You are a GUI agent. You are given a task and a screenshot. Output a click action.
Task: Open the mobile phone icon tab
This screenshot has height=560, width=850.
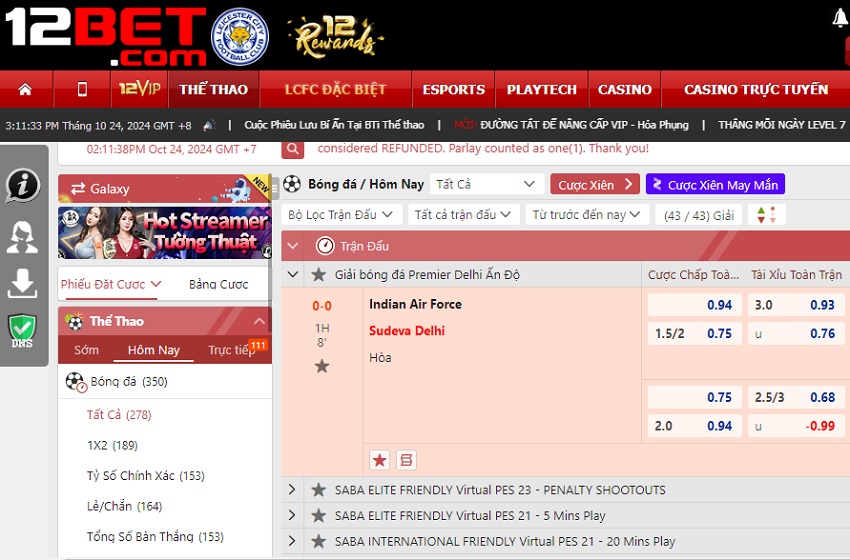pyautogui.click(x=82, y=89)
